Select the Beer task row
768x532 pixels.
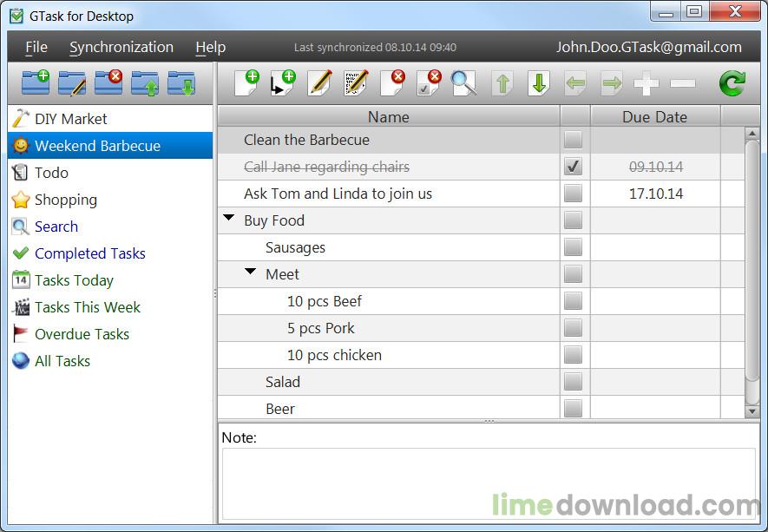pos(481,408)
